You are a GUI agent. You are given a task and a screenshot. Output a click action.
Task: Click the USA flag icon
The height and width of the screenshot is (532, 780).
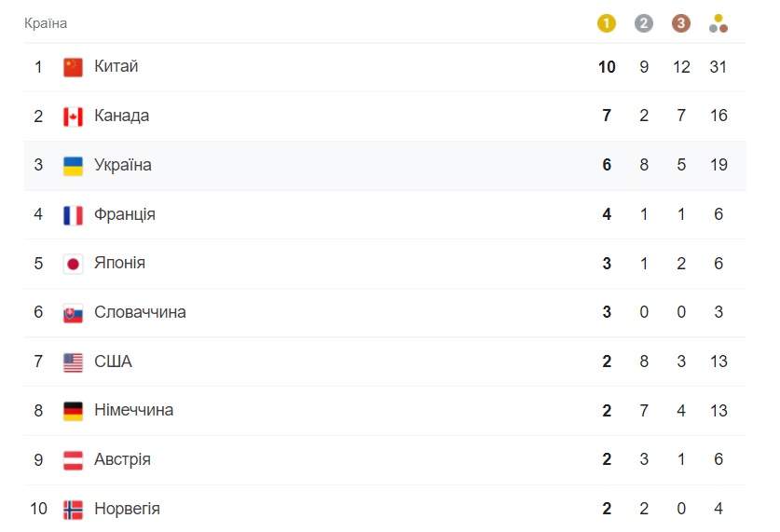[73, 362]
